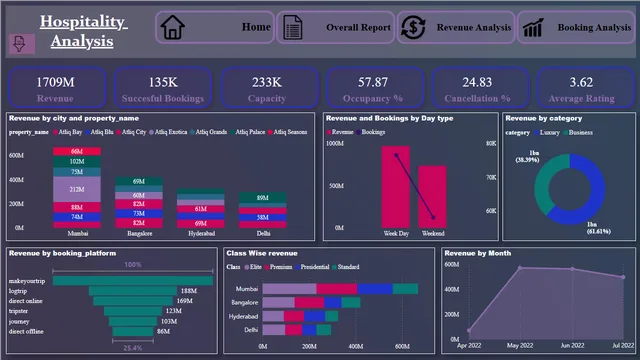
Task: Select the 57.87 Occupancy % card
Action: click(x=374, y=88)
